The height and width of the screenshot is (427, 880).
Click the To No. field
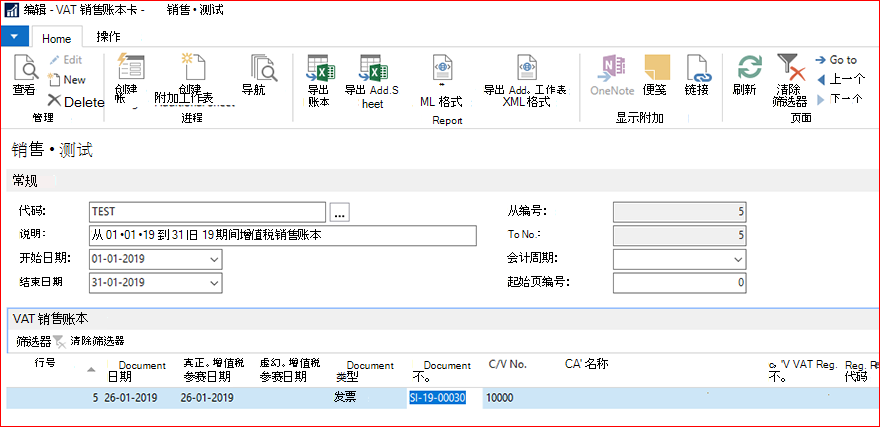tap(680, 236)
